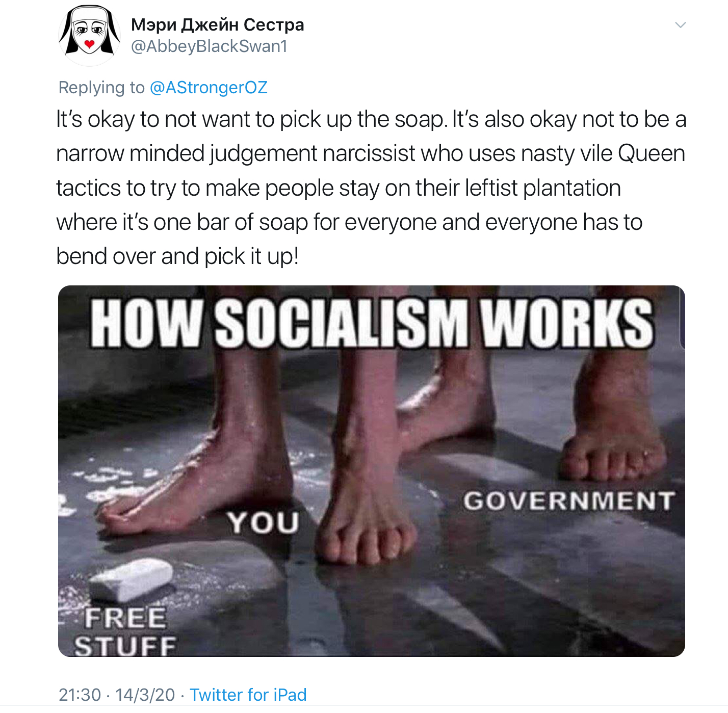
Task: Click the 'HOW SOCIALISM WORKS' caption on image
Action: coord(372,323)
